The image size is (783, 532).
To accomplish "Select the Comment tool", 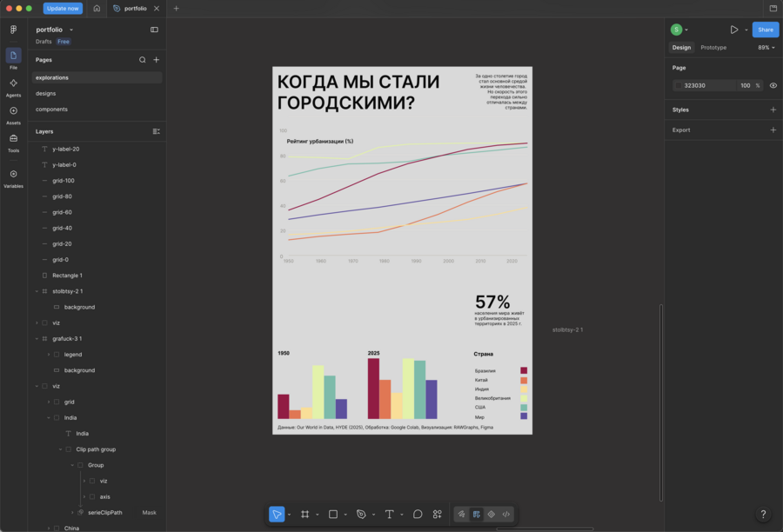I will pos(418,514).
